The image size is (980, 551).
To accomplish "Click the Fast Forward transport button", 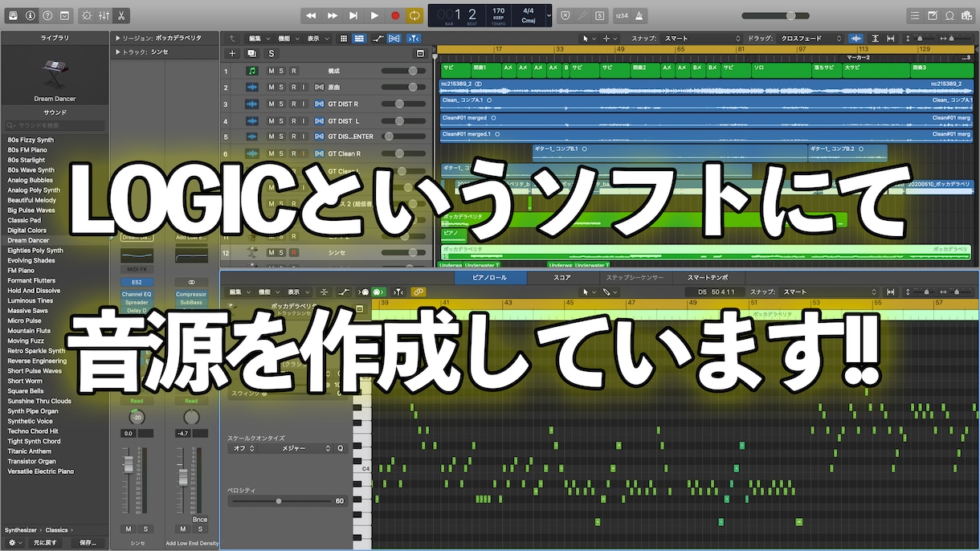I will pos(333,15).
